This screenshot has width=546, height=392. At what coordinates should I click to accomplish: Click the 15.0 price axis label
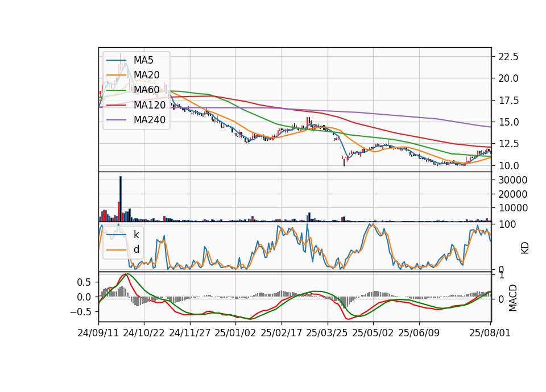[508, 123]
